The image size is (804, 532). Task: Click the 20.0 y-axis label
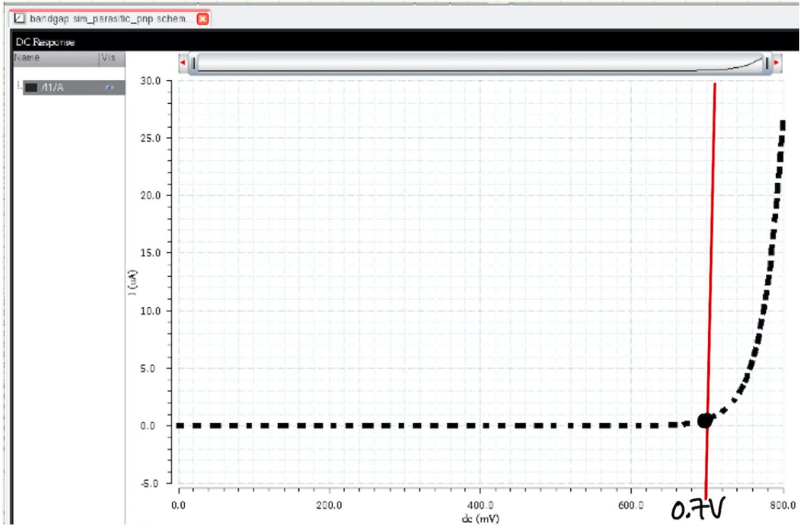click(150, 195)
